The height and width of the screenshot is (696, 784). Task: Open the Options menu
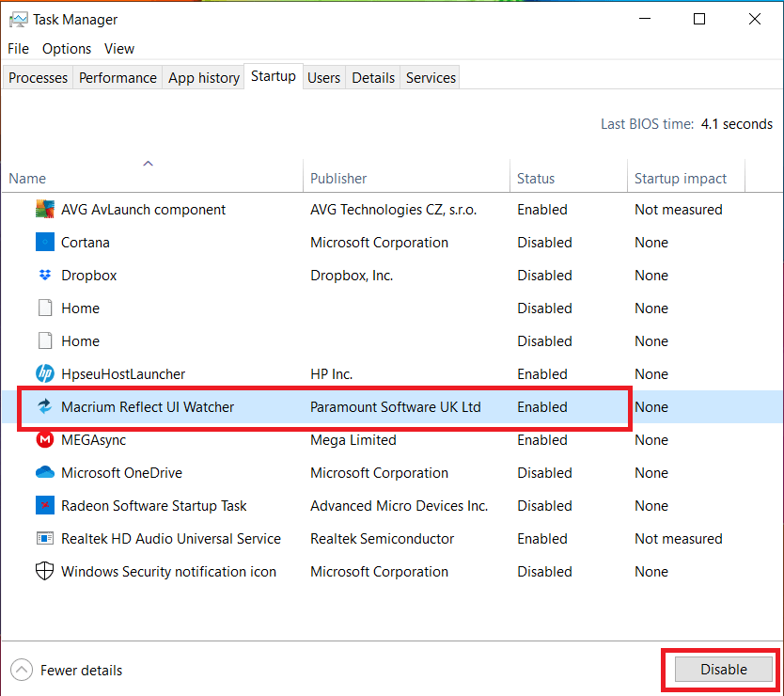pyautogui.click(x=67, y=49)
